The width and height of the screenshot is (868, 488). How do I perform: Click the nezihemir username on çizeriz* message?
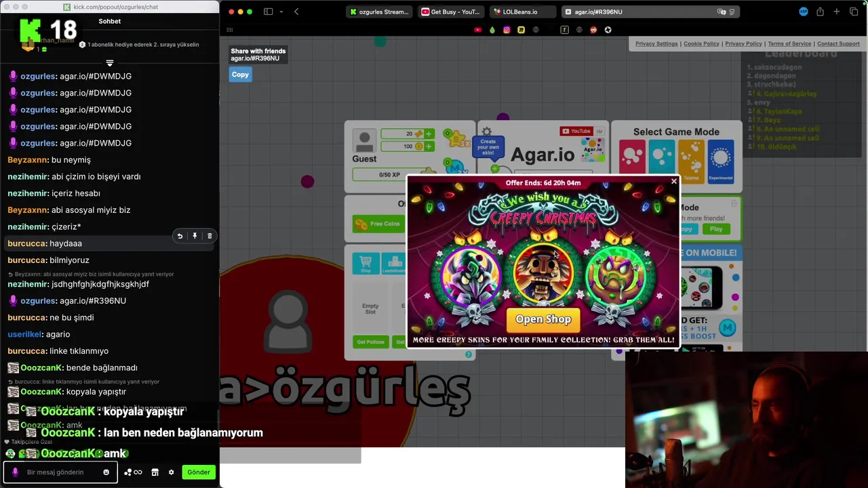(x=27, y=226)
